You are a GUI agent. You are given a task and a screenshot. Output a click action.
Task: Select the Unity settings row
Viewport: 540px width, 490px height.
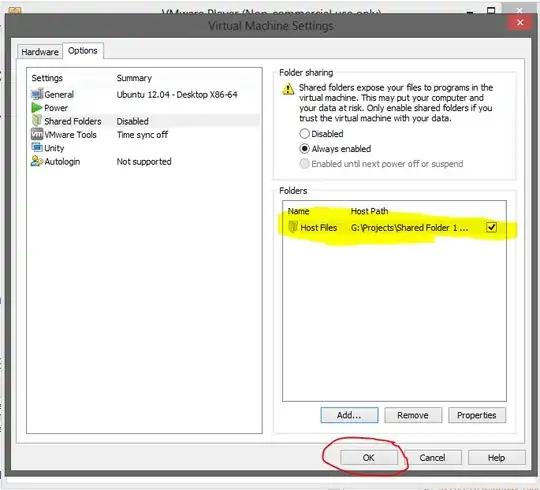pyautogui.click(x=144, y=148)
